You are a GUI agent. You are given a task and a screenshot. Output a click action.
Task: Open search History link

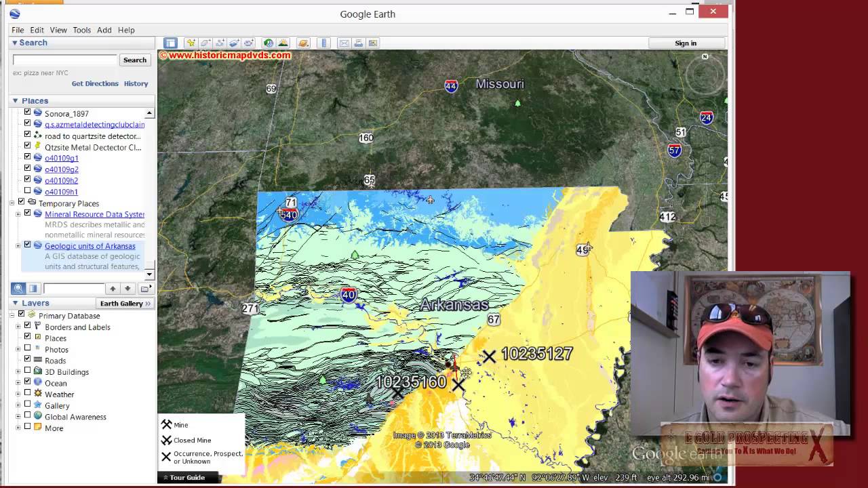click(136, 83)
